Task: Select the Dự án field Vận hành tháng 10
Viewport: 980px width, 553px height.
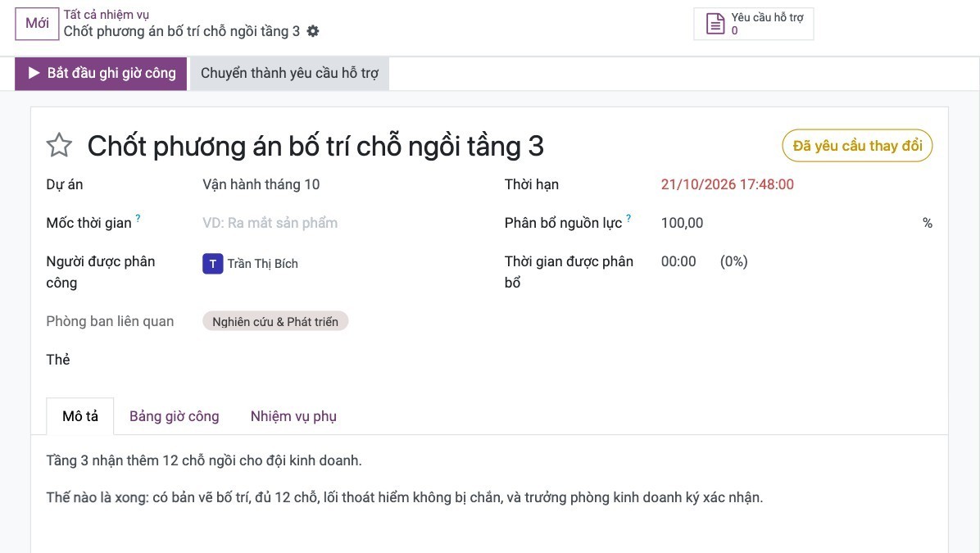Action: point(261,184)
